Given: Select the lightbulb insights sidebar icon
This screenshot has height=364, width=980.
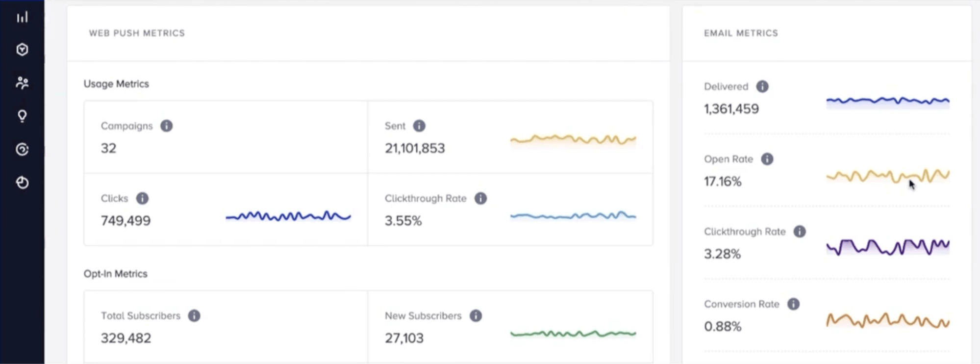Looking at the screenshot, I should click(22, 116).
